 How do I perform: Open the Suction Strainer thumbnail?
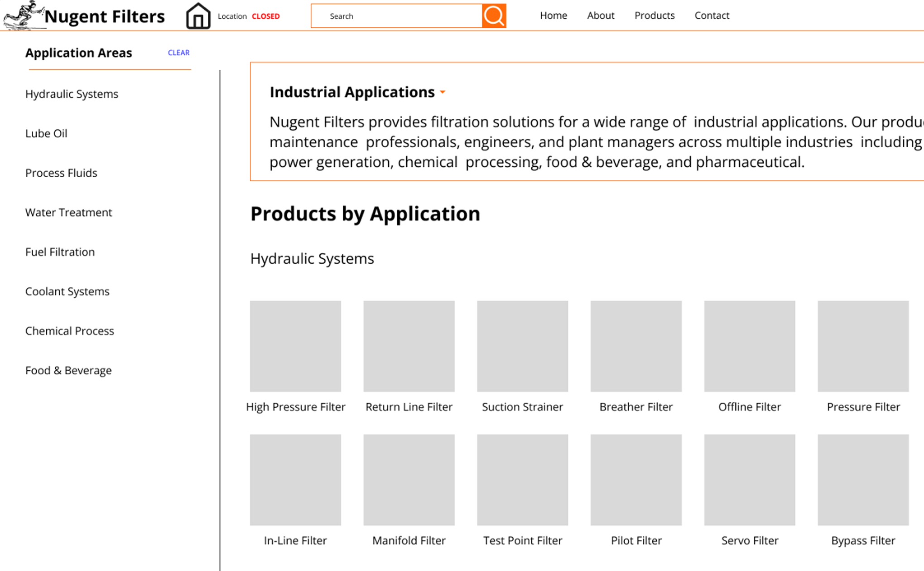click(523, 346)
